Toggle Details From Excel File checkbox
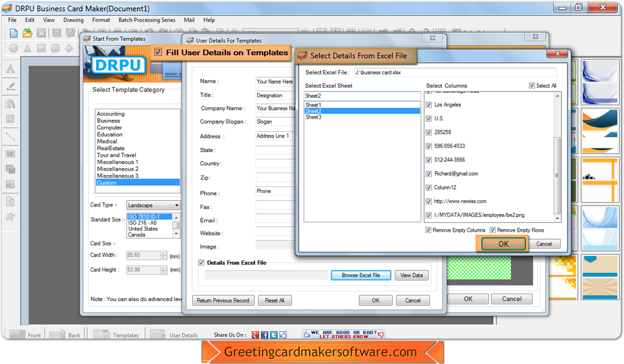The image size is (624, 364). coord(201,263)
